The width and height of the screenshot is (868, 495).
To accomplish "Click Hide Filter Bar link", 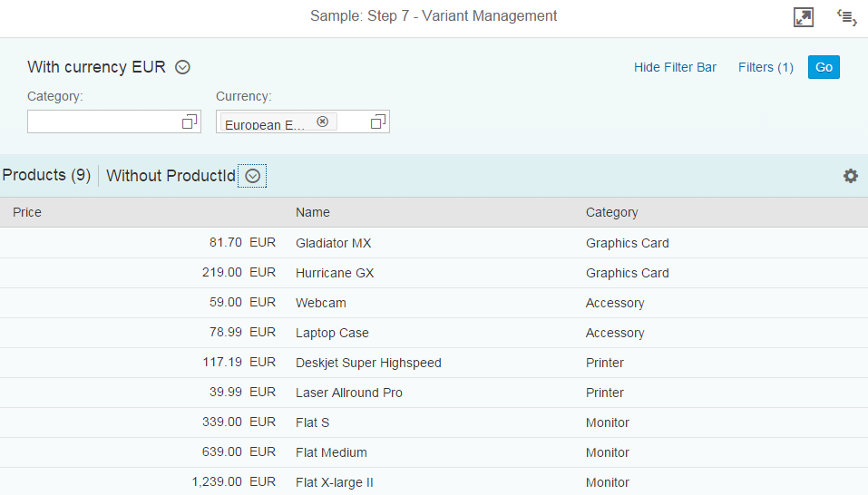I will [675, 67].
